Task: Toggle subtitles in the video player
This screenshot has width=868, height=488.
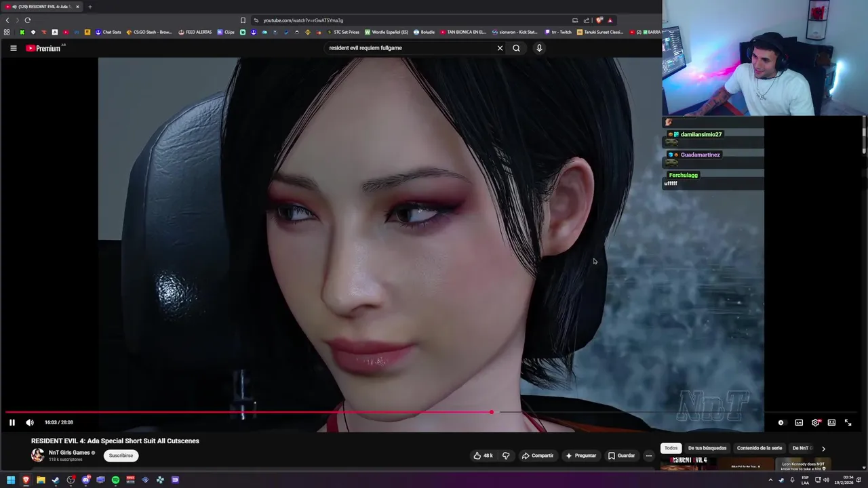Action: [799, 422]
